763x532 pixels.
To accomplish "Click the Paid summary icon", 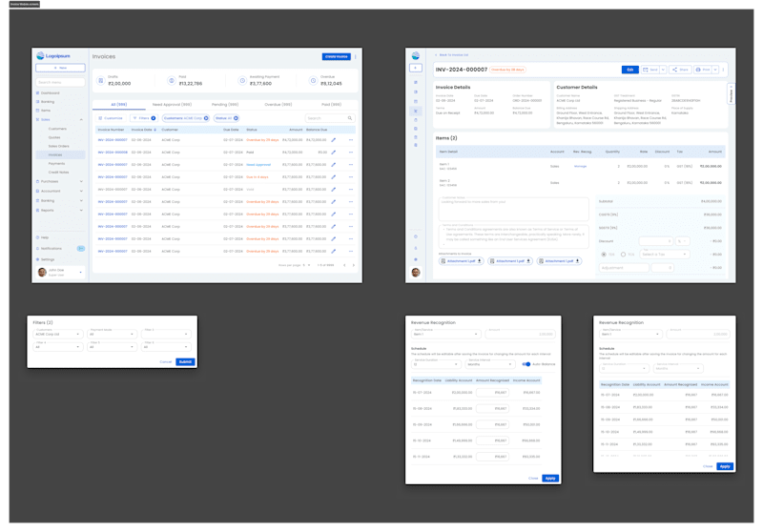I will tap(172, 81).
